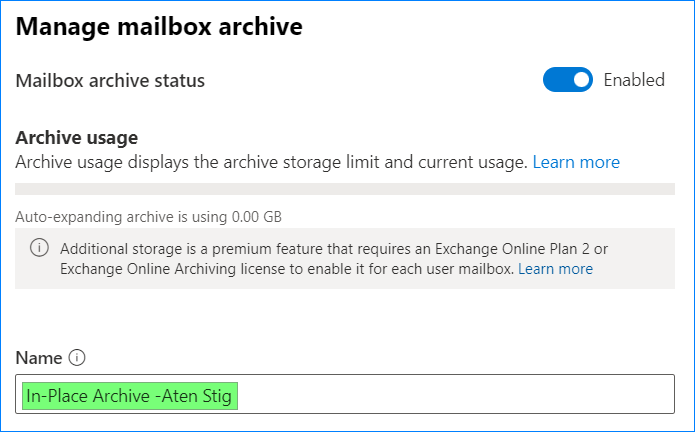
Task: Click the info icon in the Additional storage banner
Action: point(39,247)
